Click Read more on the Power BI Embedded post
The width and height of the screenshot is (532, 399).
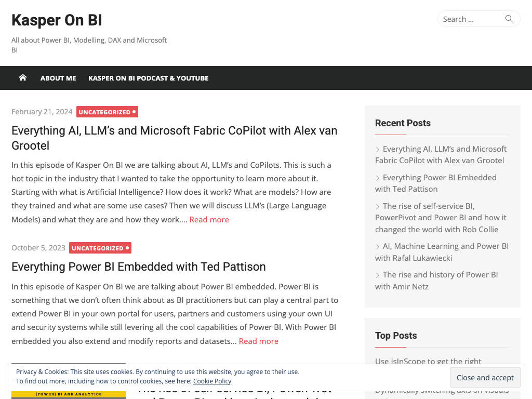pos(258,341)
